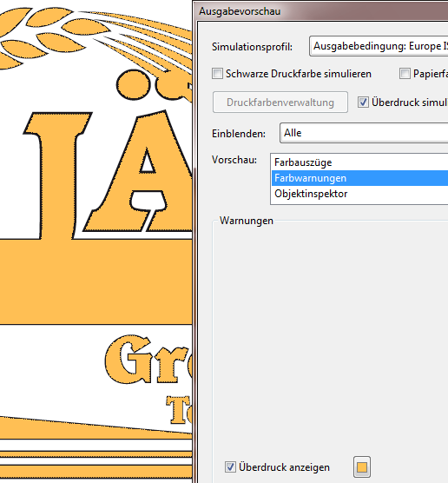The height and width of the screenshot is (483, 448).
Task: Open the Einblenden dropdown showing Alle
Action: (364, 133)
